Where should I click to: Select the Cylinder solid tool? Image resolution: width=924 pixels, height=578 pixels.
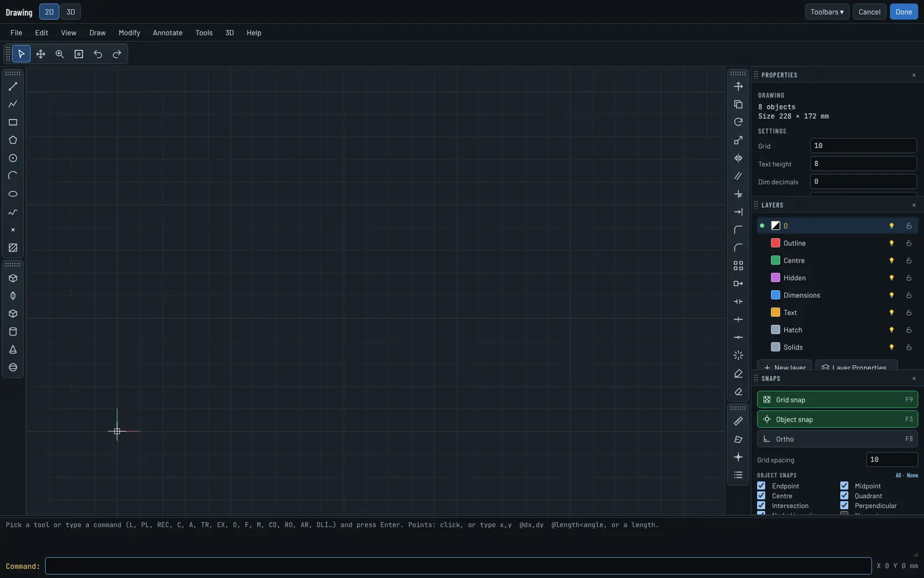(x=13, y=332)
